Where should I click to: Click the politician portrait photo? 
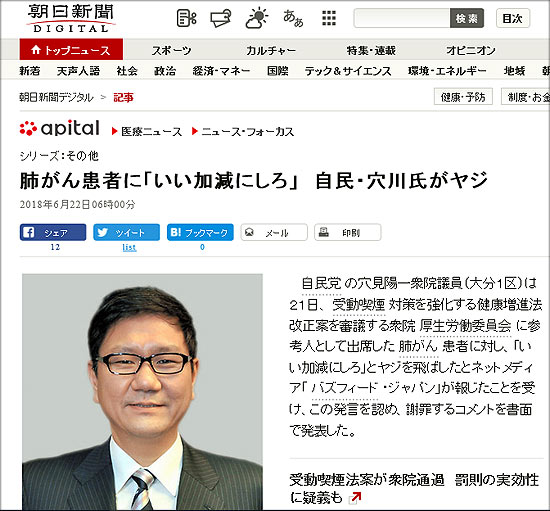point(142,392)
